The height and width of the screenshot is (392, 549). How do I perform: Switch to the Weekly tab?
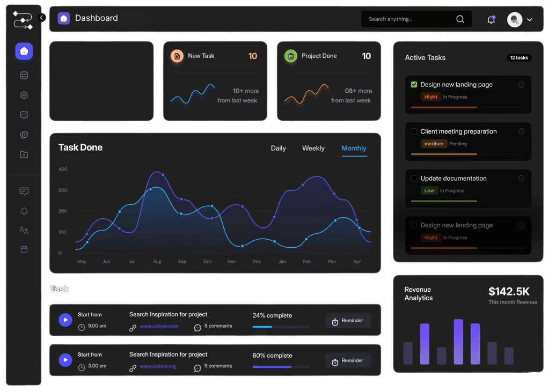tap(313, 148)
